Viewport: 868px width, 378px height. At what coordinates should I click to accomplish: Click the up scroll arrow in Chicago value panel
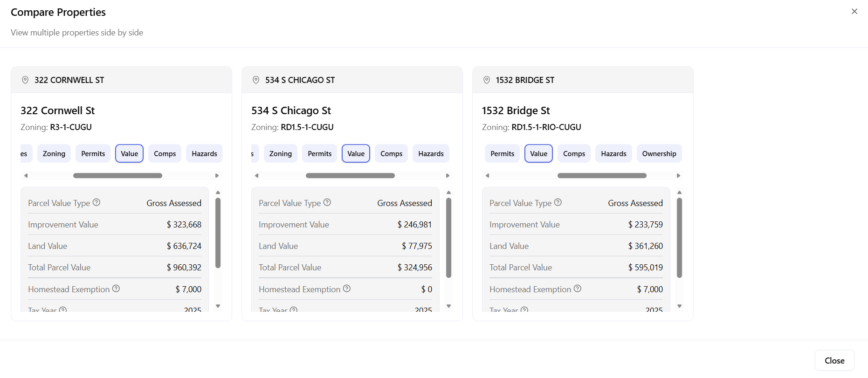[x=449, y=192]
